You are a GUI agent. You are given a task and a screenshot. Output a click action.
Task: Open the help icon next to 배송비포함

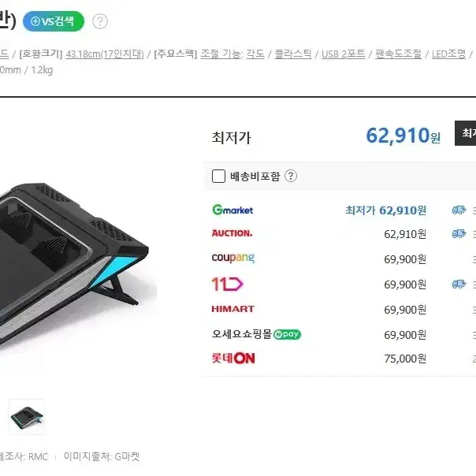(291, 176)
